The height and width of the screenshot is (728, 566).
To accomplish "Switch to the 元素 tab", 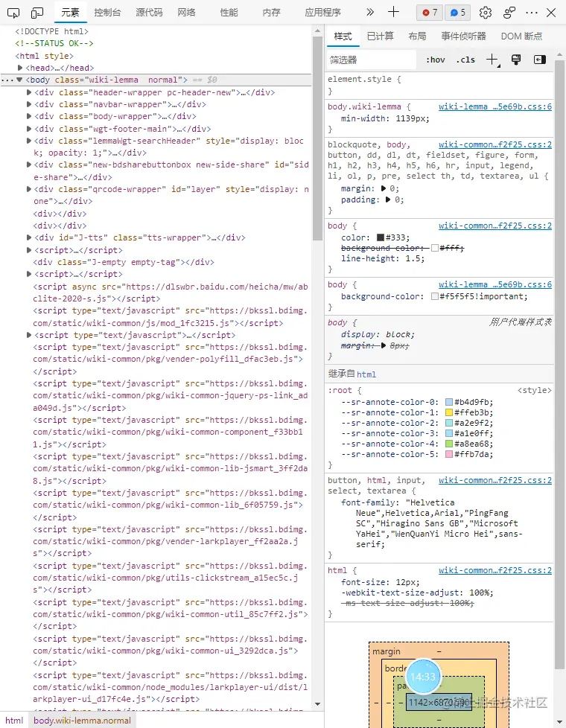I will 70,13.
